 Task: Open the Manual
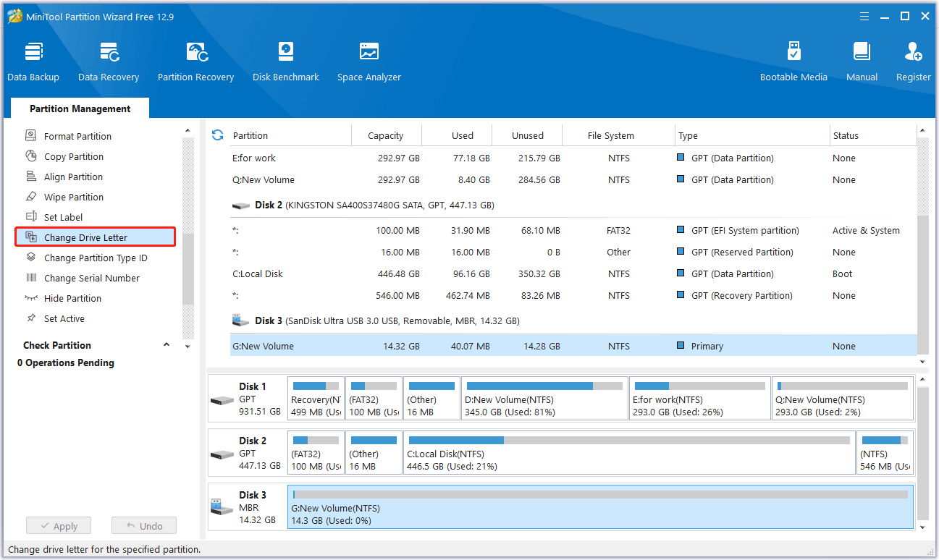point(862,62)
